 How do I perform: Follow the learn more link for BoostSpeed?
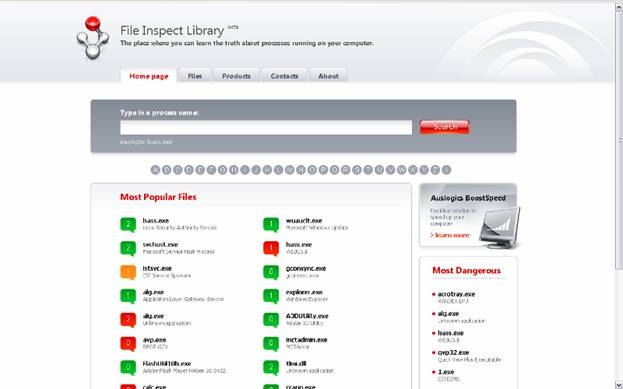tap(450, 235)
